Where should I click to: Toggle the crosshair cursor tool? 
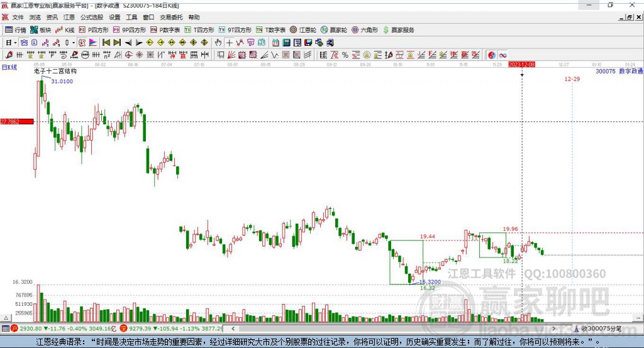[229, 43]
